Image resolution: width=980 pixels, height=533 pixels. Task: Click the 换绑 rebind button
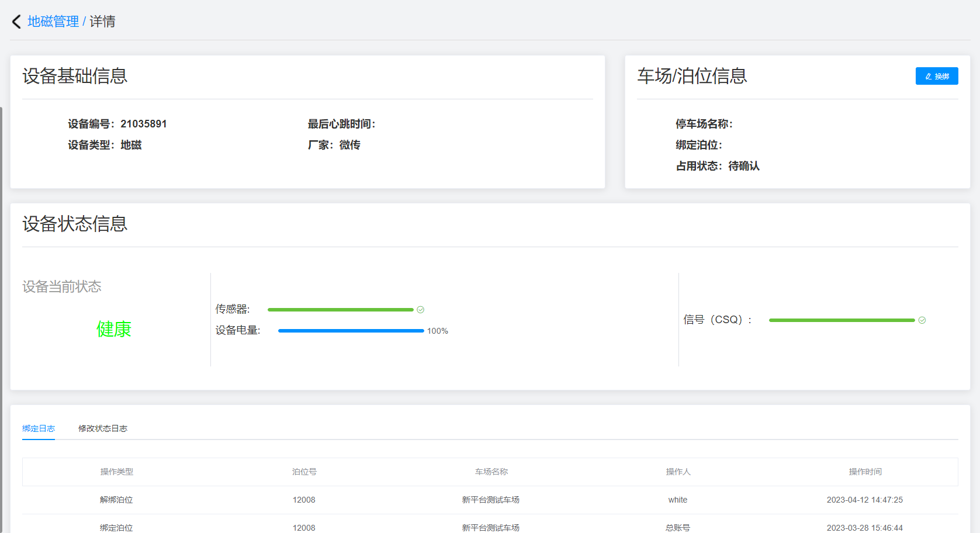pyautogui.click(x=936, y=76)
